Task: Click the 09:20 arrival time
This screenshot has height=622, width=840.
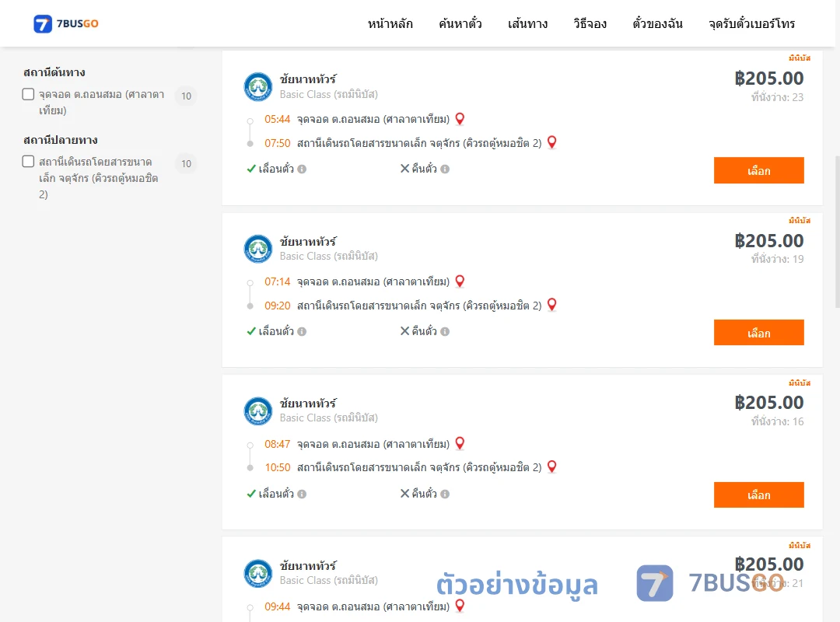Action: (x=277, y=306)
